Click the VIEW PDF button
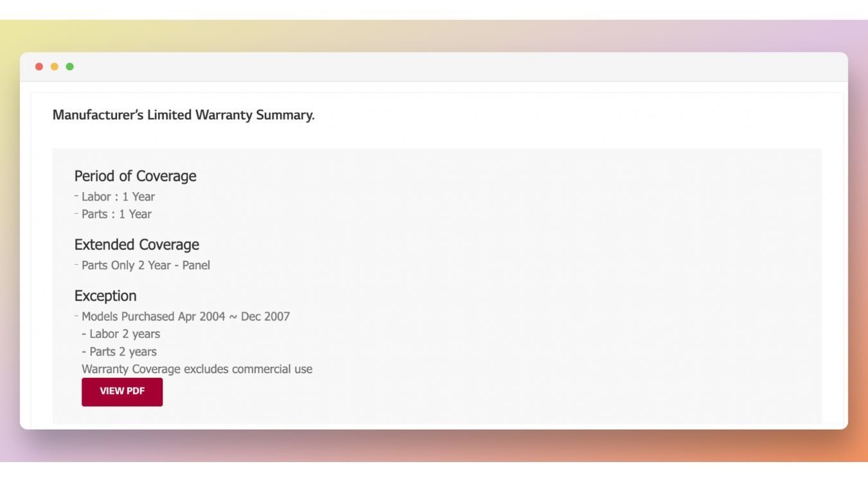The height and width of the screenshot is (482, 868). [x=122, y=391]
